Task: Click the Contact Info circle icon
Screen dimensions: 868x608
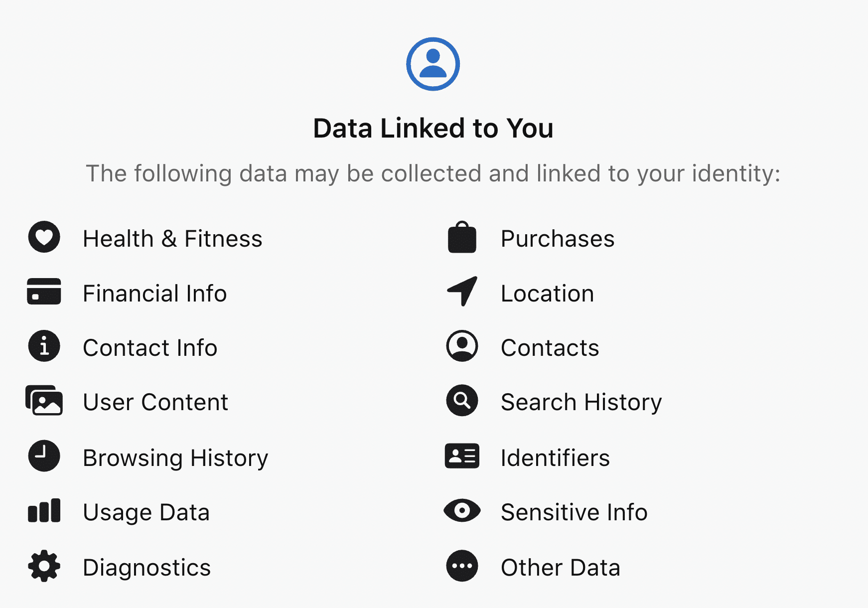Action: coord(44,346)
